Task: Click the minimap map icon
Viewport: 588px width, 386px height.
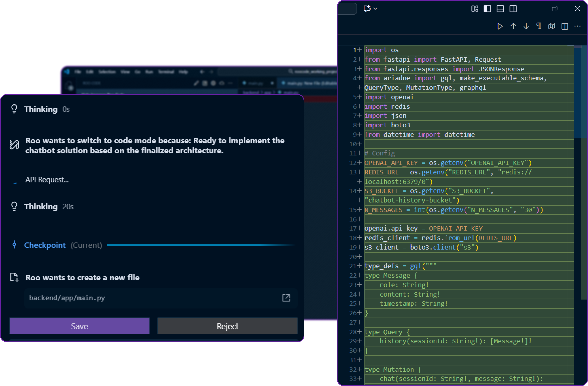Action: pyautogui.click(x=552, y=26)
